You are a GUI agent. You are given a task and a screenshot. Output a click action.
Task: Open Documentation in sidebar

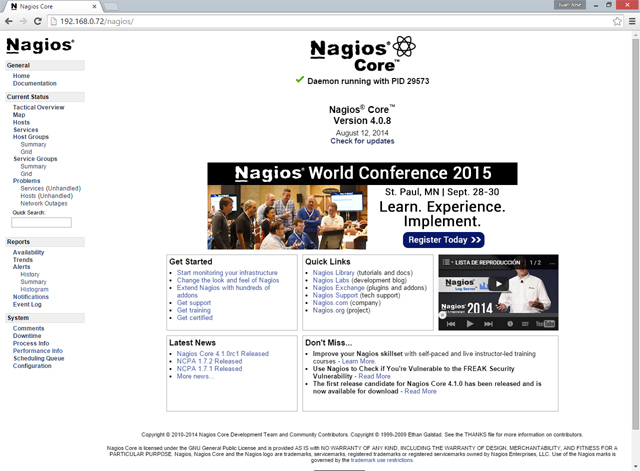coord(35,83)
